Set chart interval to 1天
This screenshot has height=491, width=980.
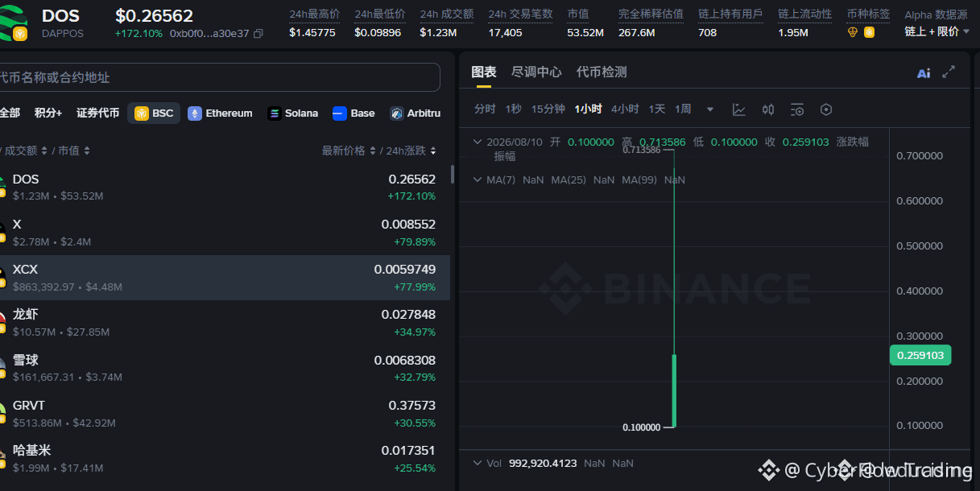(x=657, y=109)
